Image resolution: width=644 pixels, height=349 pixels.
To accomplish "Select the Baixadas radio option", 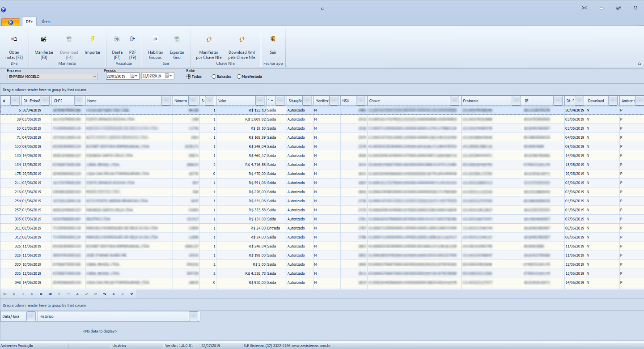I will click(x=214, y=77).
